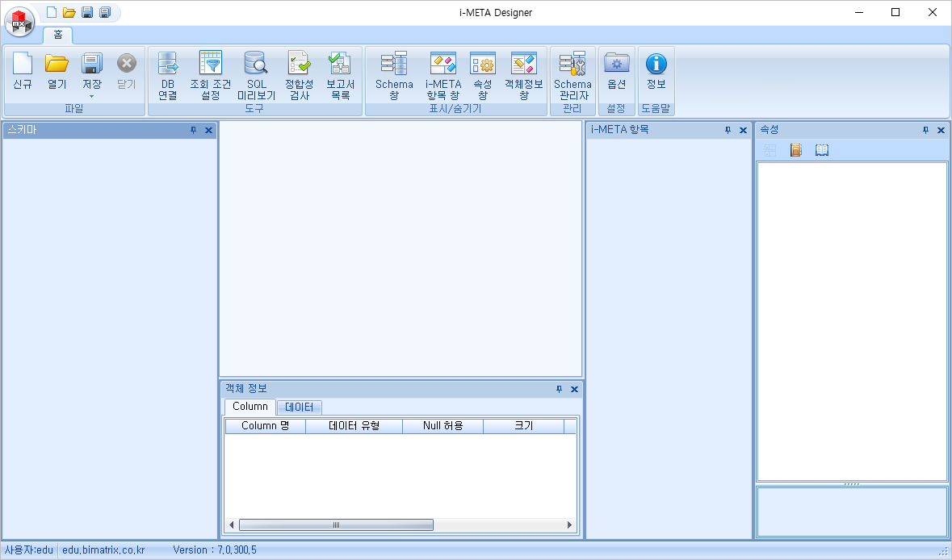Click 사용자:edu in status bar
This screenshot has height=560, width=952.
[x=28, y=550]
